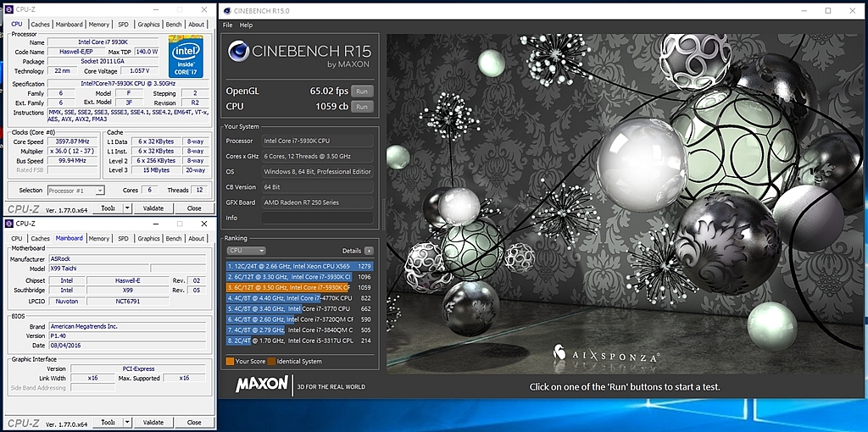Click Core Voltage value 1.057 V
Viewport: 868px width, 432px height.
142,71
